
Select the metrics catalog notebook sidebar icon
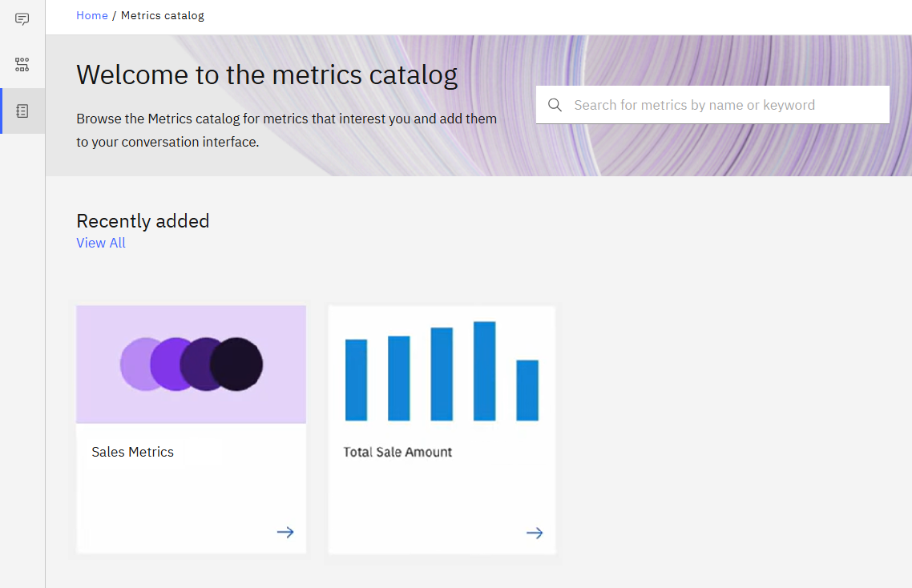click(x=22, y=111)
